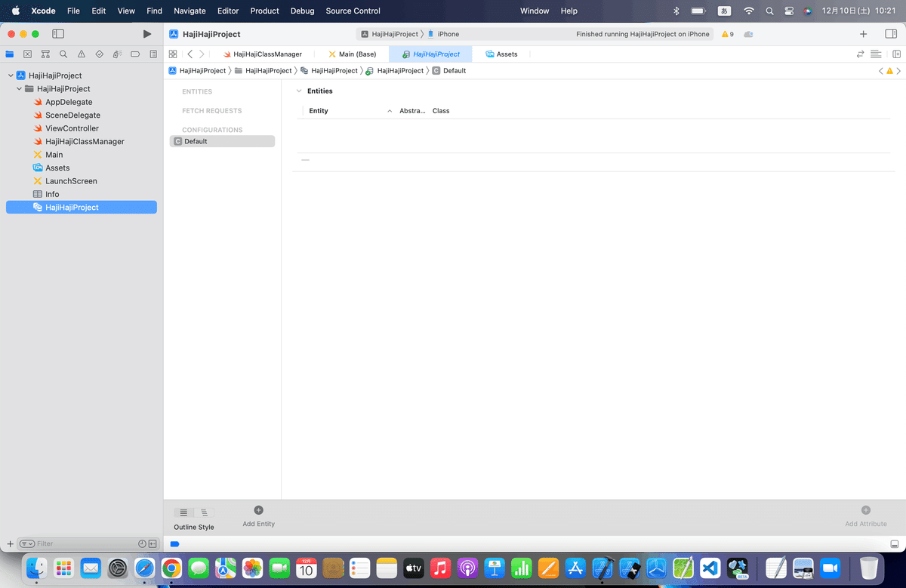Screen dimensions: 906x588
Task: Click project root in jump bar
Action: tap(197, 70)
